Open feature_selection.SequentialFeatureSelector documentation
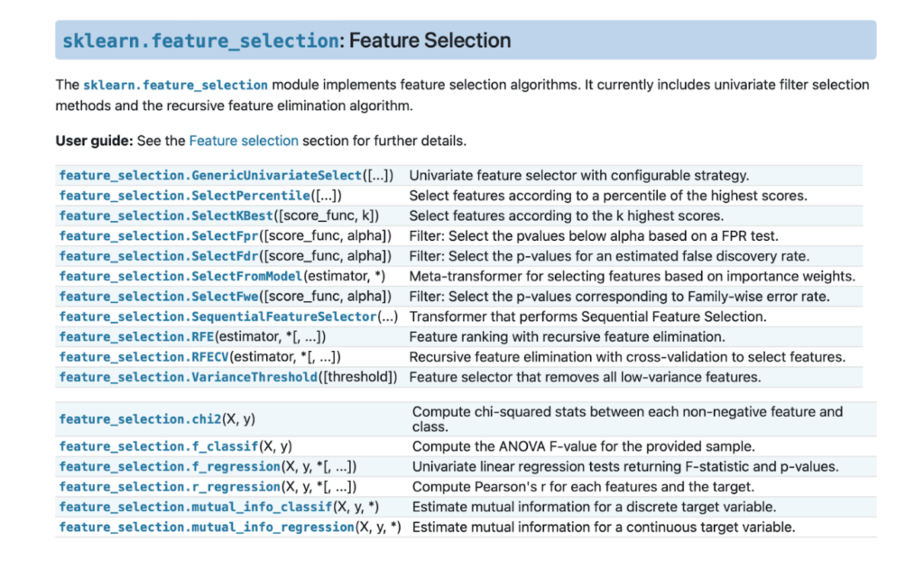924x569 pixels. coord(217,317)
